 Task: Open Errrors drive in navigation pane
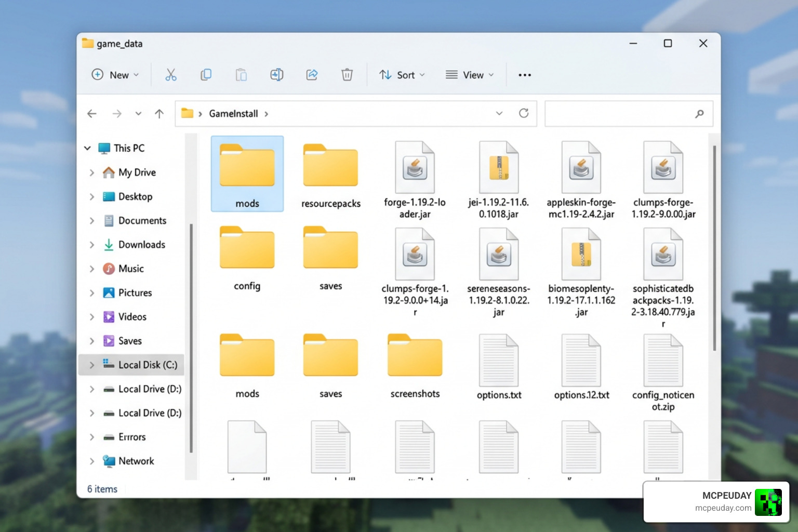click(x=132, y=437)
